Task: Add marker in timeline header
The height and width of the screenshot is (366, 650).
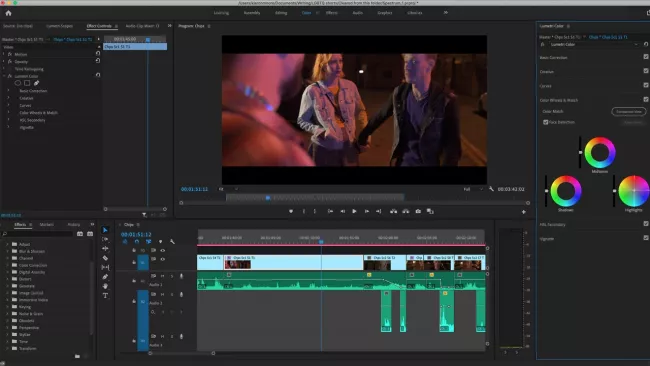Action: point(160,242)
